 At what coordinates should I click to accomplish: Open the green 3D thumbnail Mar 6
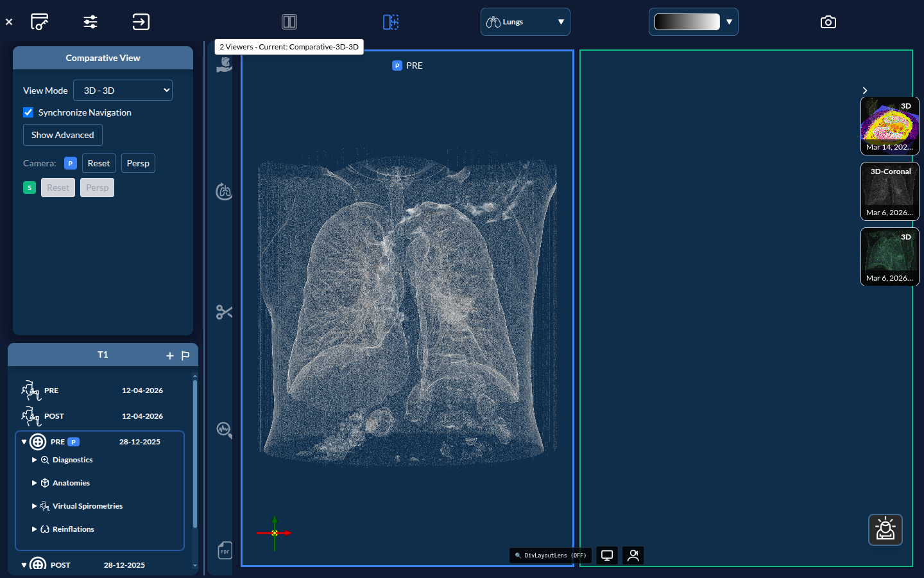click(x=890, y=257)
